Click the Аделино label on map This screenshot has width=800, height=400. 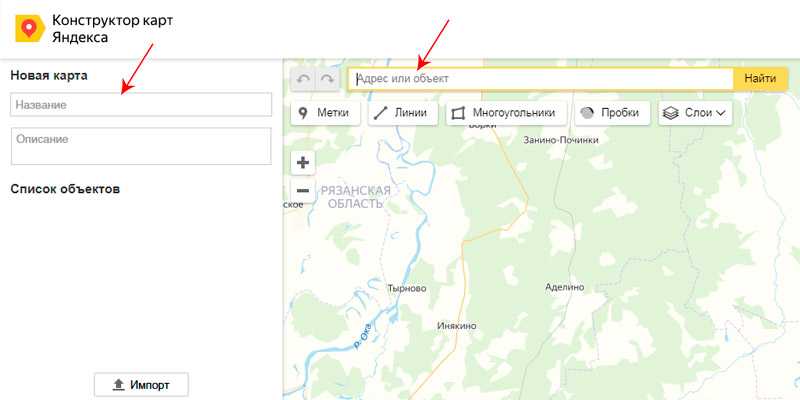coord(564,287)
